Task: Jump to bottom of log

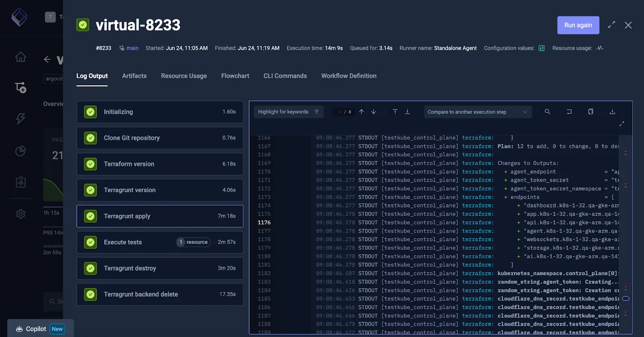Action: click(x=407, y=112)
